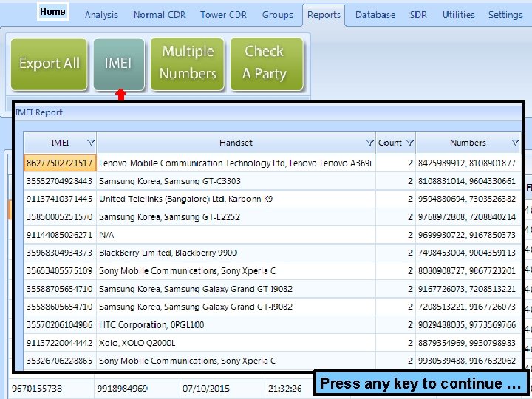Select IMEI cell 91137220044442

click(x=60, y=343)
